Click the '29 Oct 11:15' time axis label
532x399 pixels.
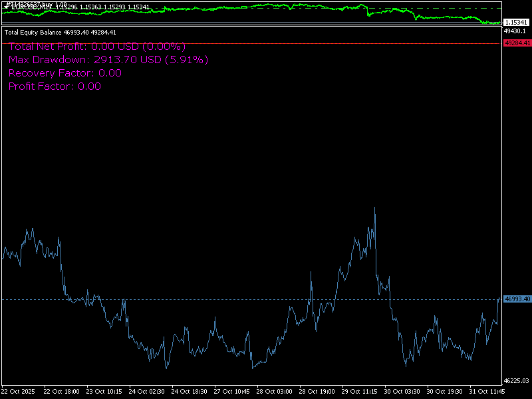[x=359, y=392]
